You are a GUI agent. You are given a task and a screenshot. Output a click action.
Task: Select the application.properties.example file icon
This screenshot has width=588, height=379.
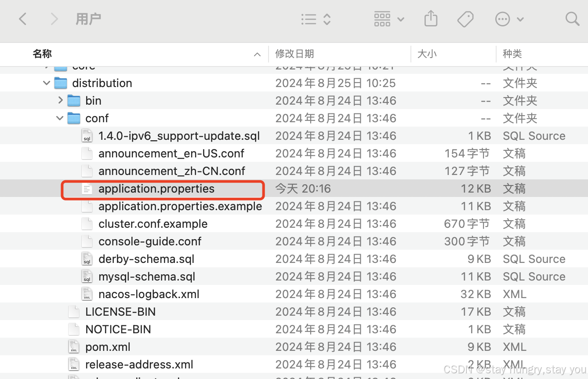click(x=87, y=206)
